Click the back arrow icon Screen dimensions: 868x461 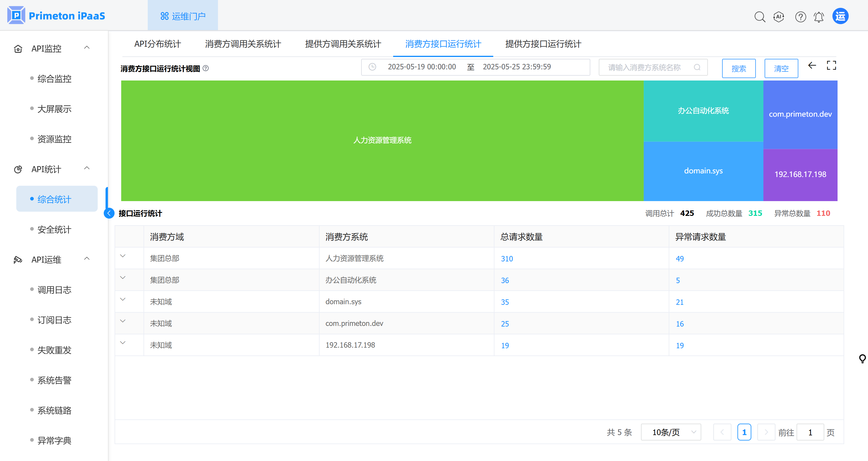(812, 65)
